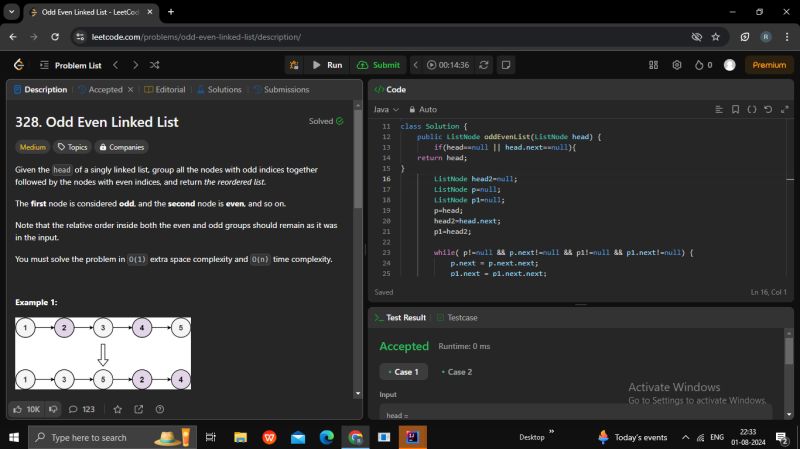Click the braces icon in editor
This screenshot has width=800, height=449.
click(x=752, y=109)
